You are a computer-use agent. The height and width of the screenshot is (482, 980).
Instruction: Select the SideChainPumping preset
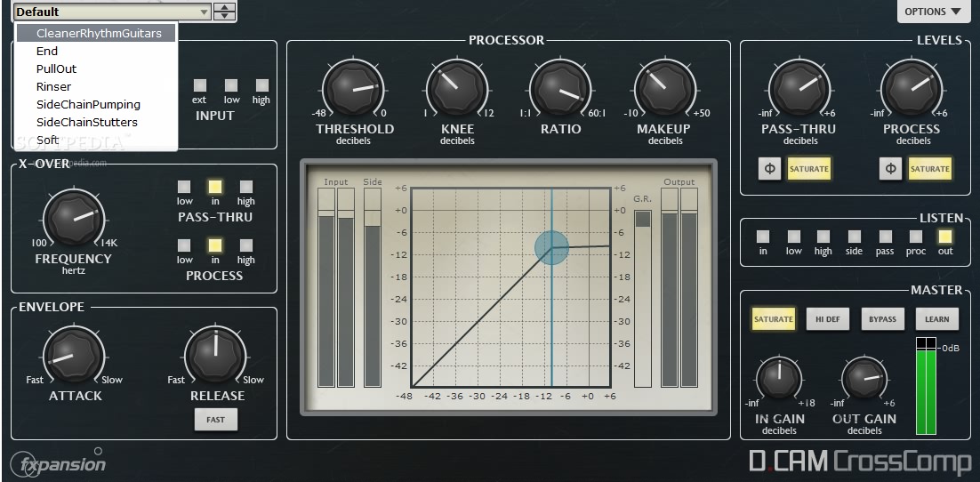coord(97,104)
